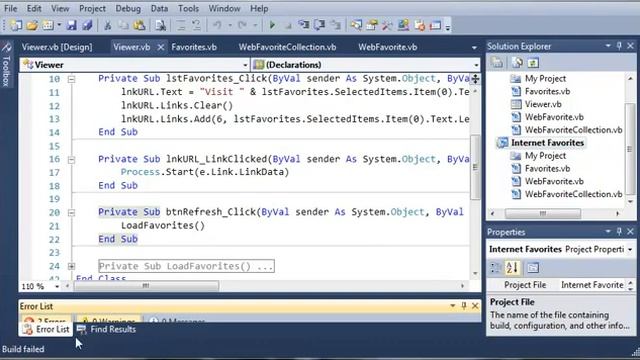This screenshot has width=640, height=360.
Task: Start debugging with the green play icon
Action: pos(272,25)
